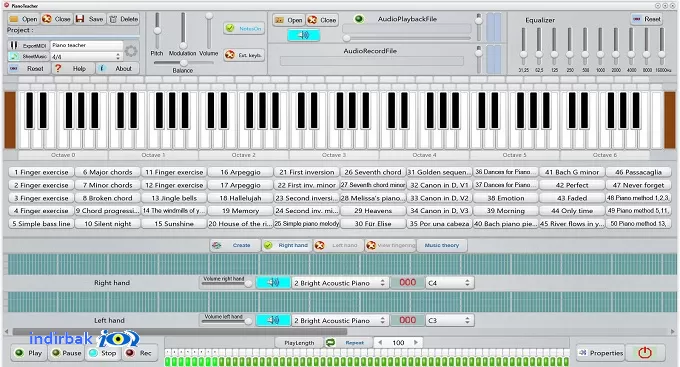Image resolution: width=680 pixels, height=367 pixels.
Task: Toggle the Ext. keyb. option
Action: click(x=244, y=55)
